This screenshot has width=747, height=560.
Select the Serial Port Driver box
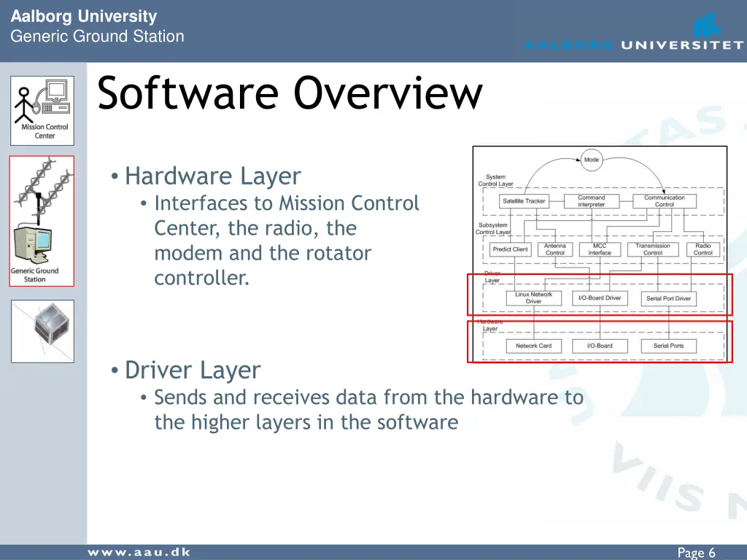click(668, 298)
